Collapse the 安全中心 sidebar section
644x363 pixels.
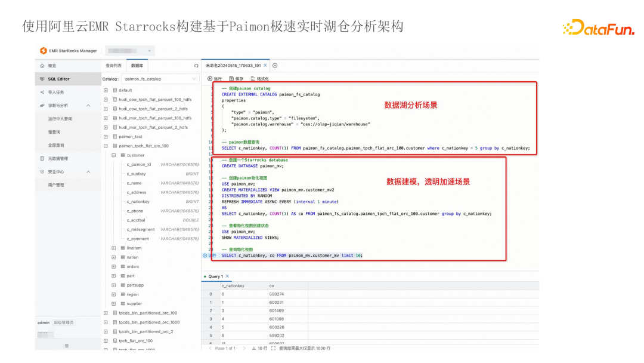coord(88,172)
